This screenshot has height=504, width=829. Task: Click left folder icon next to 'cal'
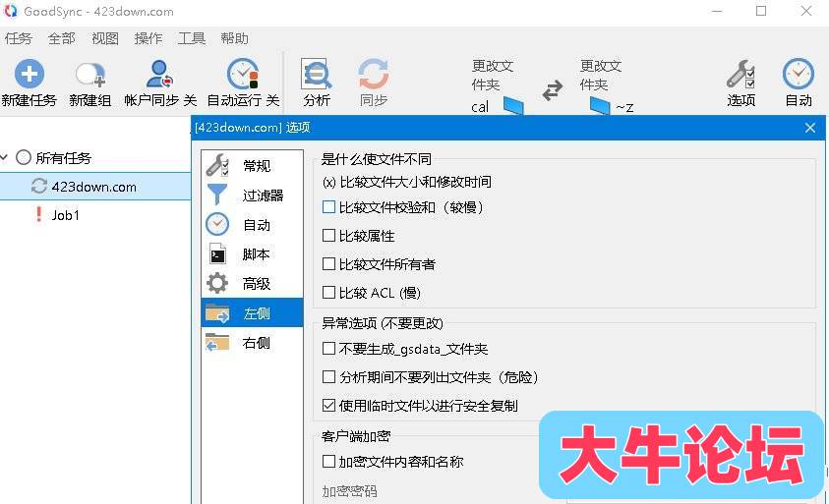513,106
